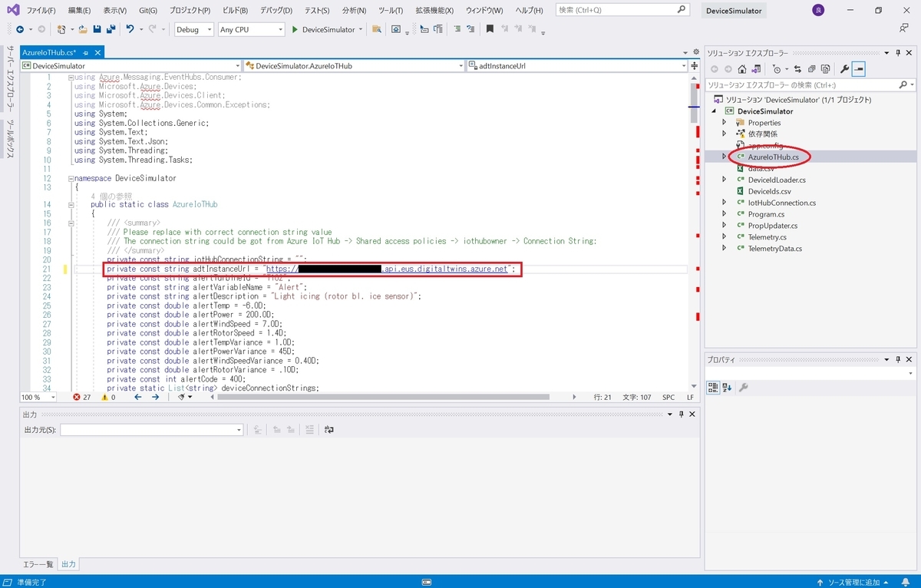921x588 pixels.
Task: Select Telemetry.cs in Solution Explorer
Action: point(767,237)
